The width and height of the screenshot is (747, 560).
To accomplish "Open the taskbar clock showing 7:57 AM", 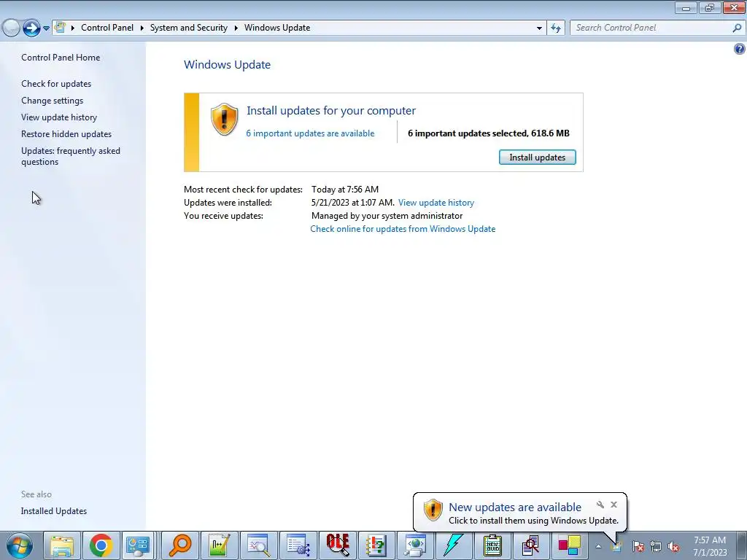I will click(710, 546).
